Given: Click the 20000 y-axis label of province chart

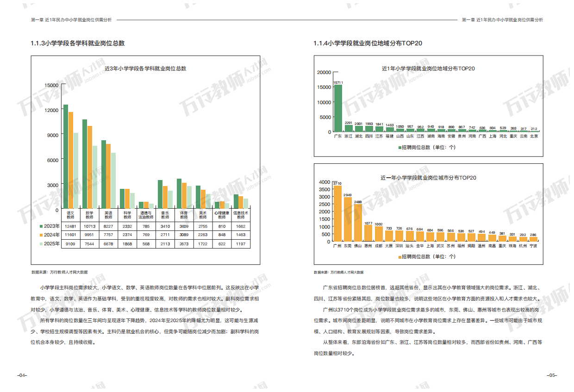Looking at the screenshot, I should tap(324, 73).
